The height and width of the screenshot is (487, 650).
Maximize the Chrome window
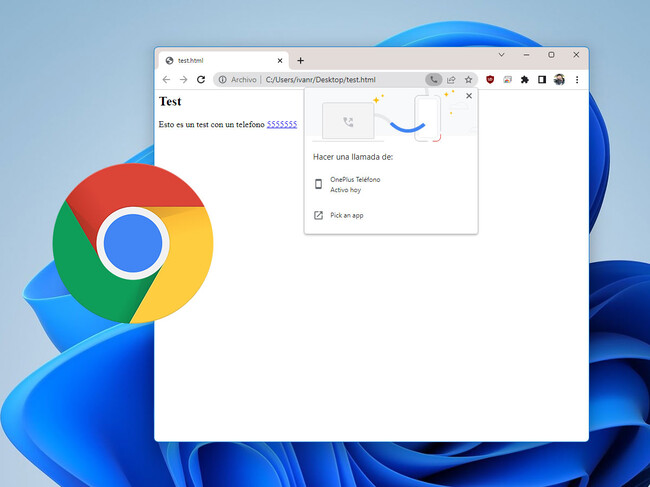pyautogui.click(x=551, y=55)
